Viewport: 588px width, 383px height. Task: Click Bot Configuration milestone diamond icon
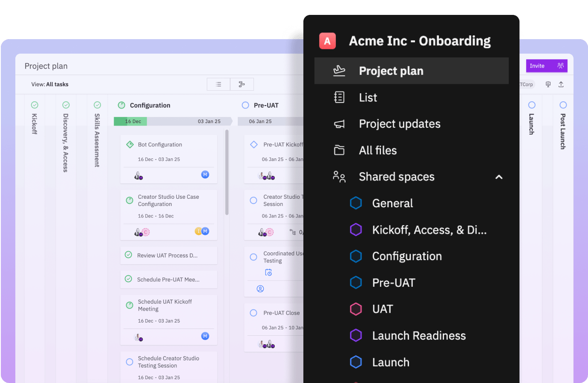coord(130,145)
